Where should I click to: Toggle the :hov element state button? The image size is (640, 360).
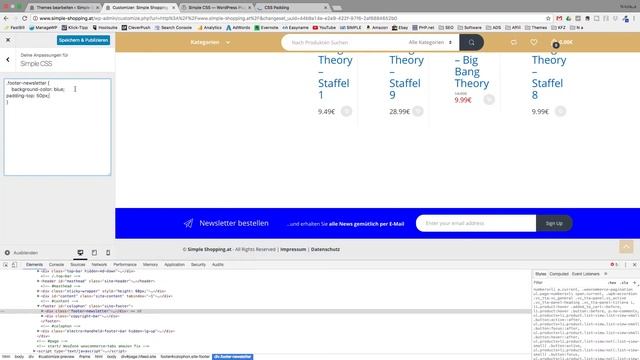point(612,282)
